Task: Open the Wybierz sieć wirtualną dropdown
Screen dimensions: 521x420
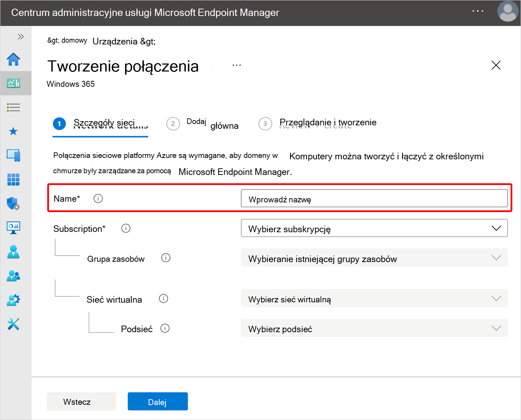Action: point(374,298)
